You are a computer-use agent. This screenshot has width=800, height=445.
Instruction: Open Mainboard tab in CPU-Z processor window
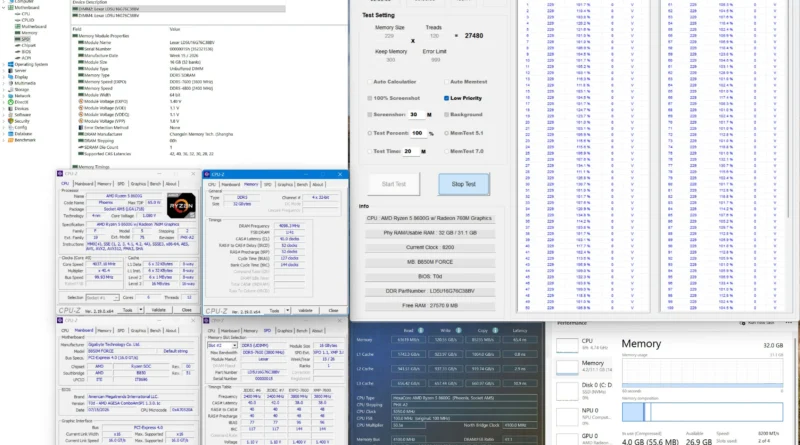[84, 184]
